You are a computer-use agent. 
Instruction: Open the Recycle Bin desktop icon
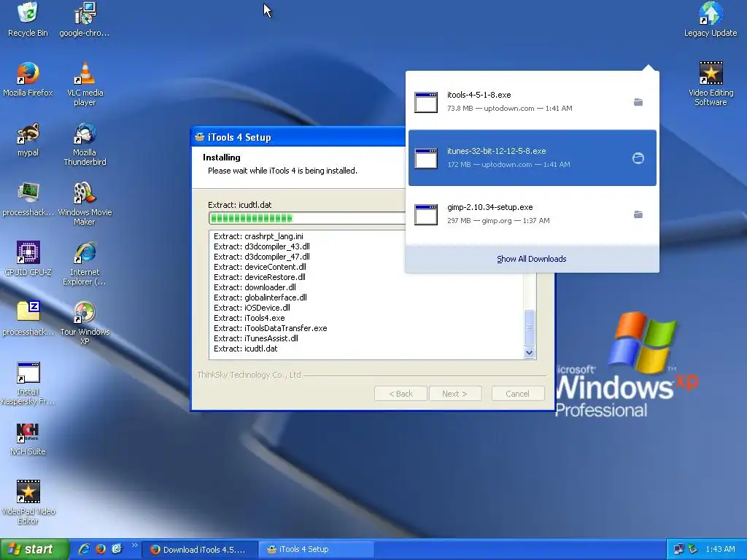click(28, 19)
